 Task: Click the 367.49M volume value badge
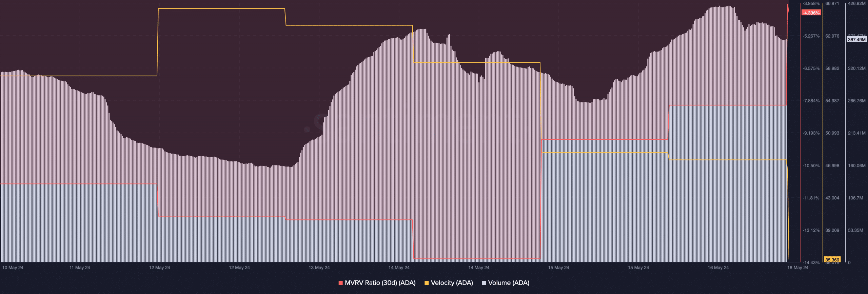click(856, 40)
